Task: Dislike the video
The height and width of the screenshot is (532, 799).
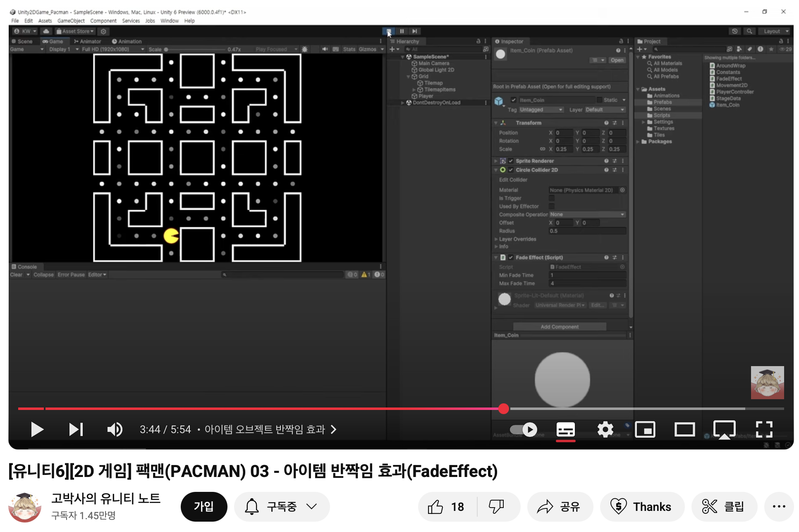Action: 496,507
